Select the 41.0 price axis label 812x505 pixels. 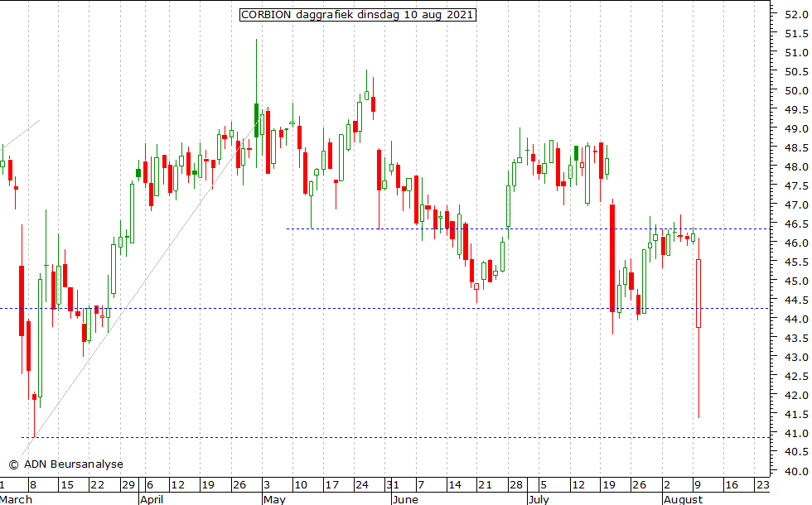pyautogui.click(x=796, y=433)
